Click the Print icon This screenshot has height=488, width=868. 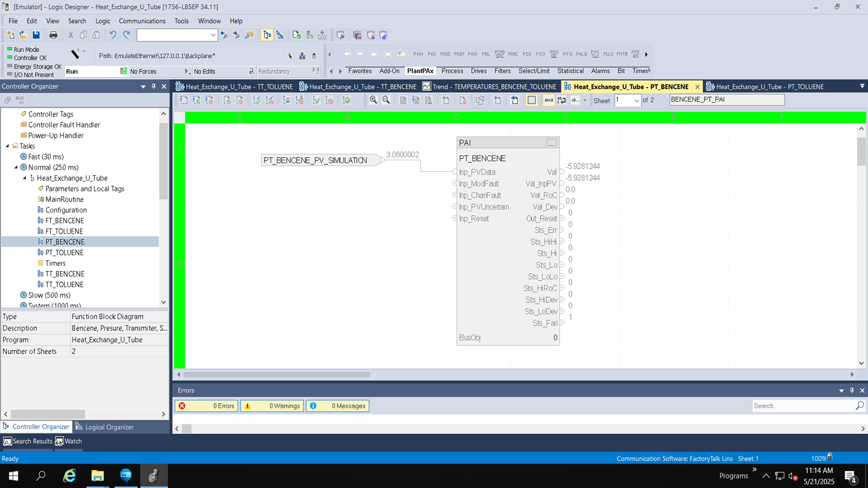pyautogui.click(x=53, y=35)
